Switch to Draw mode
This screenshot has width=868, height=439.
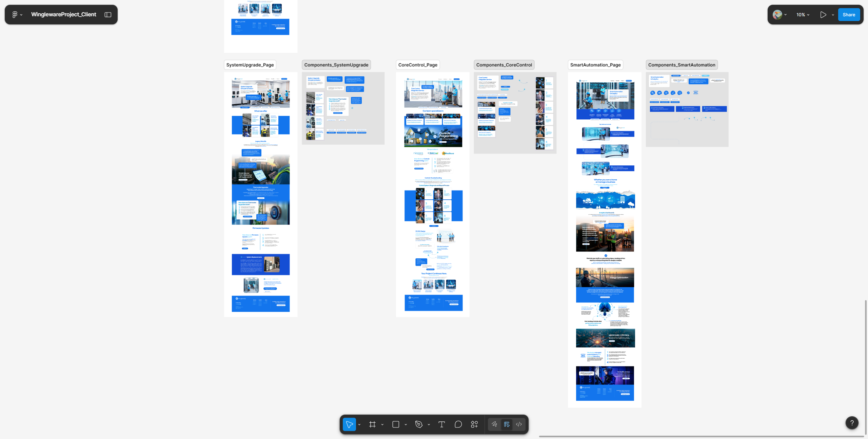[x=494, y=424]
